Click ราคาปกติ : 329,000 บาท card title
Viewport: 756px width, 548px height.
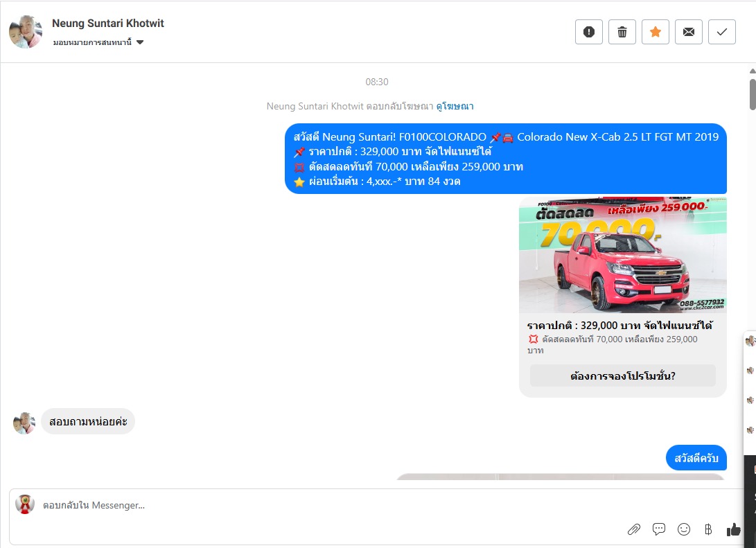pos(619,326)
